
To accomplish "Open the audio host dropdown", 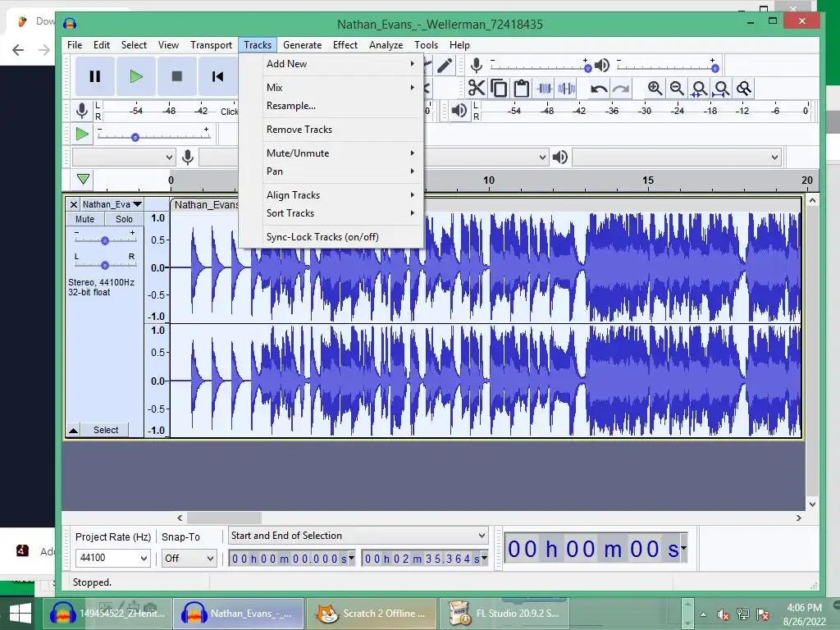I will (123, 157).
